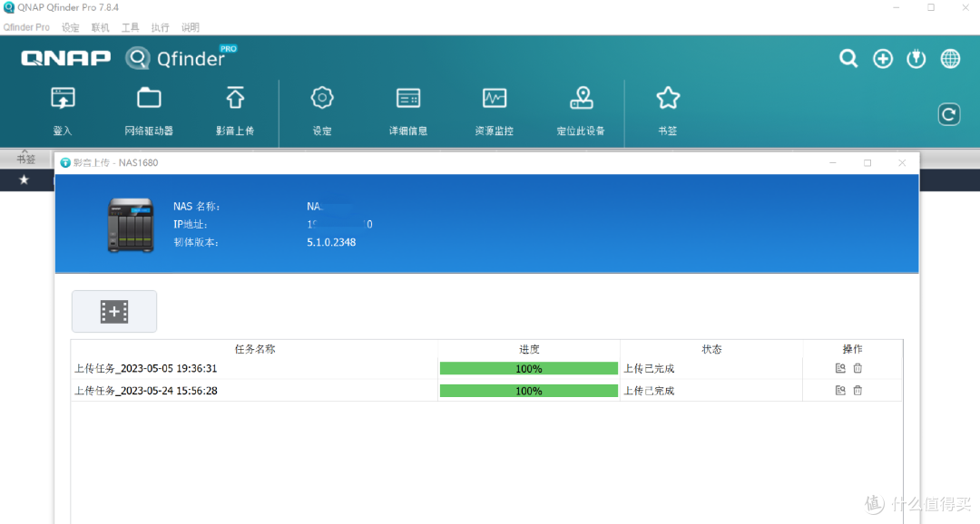980x524 pixels.
Task: Click progress bar of 2023-05-24 task
Action: [529, 391]
